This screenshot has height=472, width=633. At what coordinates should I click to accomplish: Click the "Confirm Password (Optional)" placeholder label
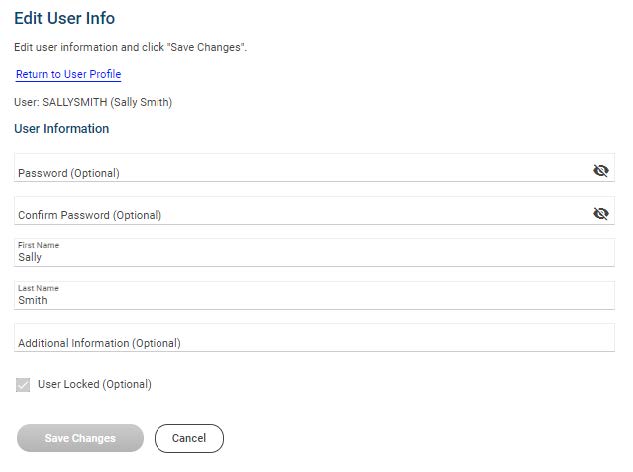point(89,215)
